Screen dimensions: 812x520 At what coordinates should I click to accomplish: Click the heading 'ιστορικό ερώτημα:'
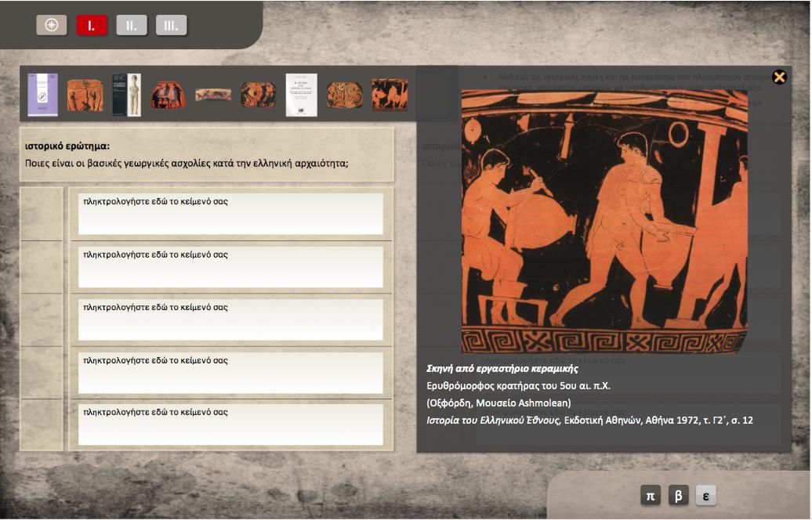pos(67,146)
